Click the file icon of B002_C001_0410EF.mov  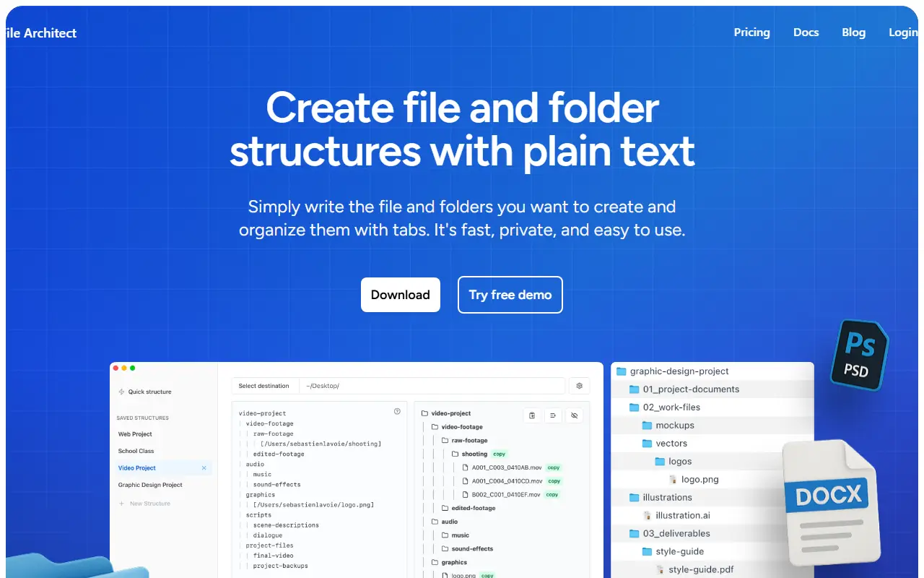[x=466, y=495]
